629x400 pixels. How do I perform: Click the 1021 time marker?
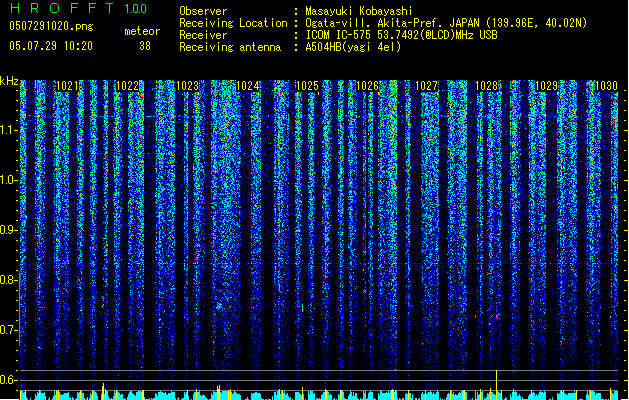(67, 86)
